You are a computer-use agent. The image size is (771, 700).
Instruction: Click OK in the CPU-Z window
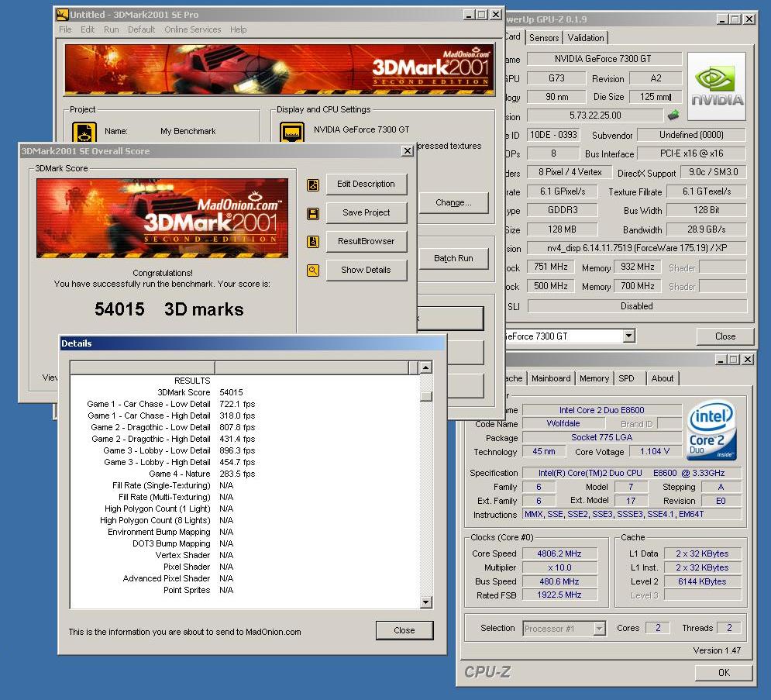[x=724, y=672]
